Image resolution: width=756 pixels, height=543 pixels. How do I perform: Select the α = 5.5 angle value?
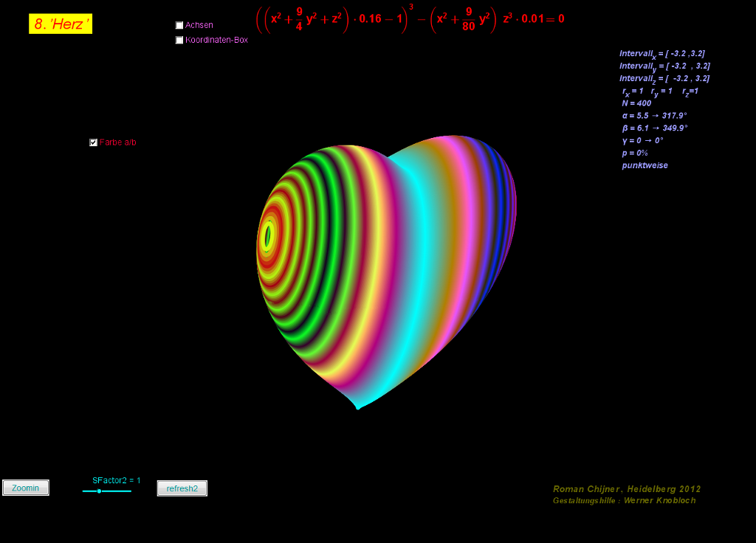click(654, 116)
